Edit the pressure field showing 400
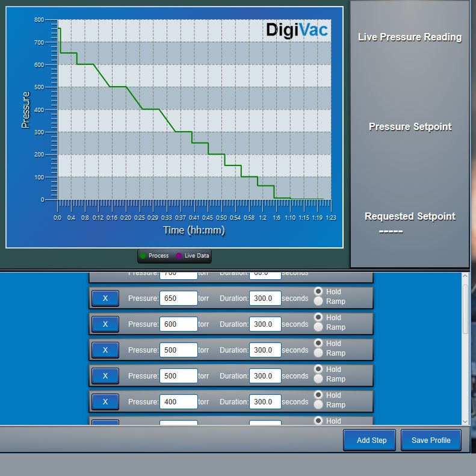The width and height of the screenshot is (476, 476). coord(178,402)
